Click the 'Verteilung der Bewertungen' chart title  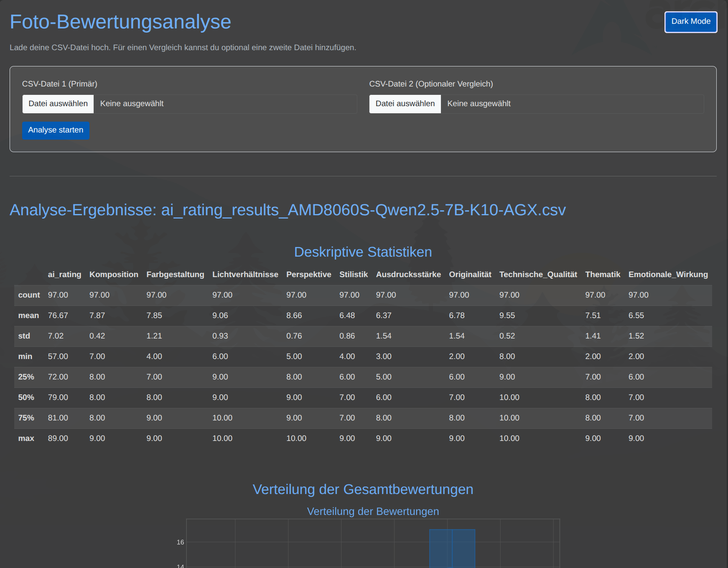(373, 512)
